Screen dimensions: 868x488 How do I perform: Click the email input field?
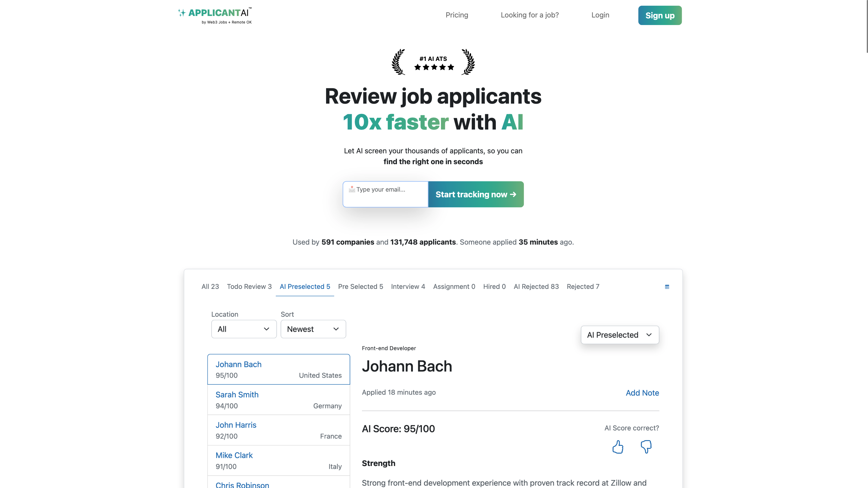coord(385,194)
